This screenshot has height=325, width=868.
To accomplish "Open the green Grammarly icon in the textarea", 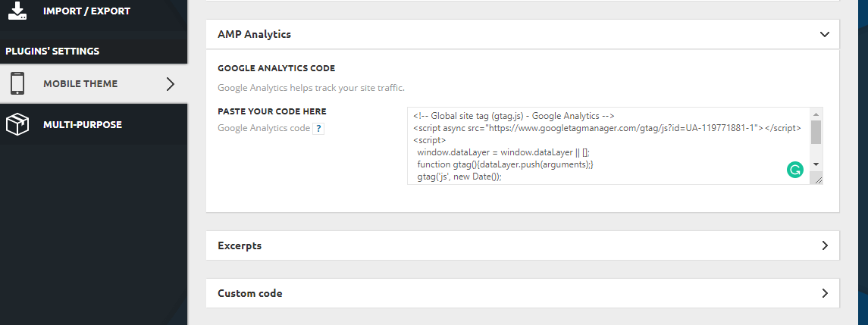I will (794, 170).
